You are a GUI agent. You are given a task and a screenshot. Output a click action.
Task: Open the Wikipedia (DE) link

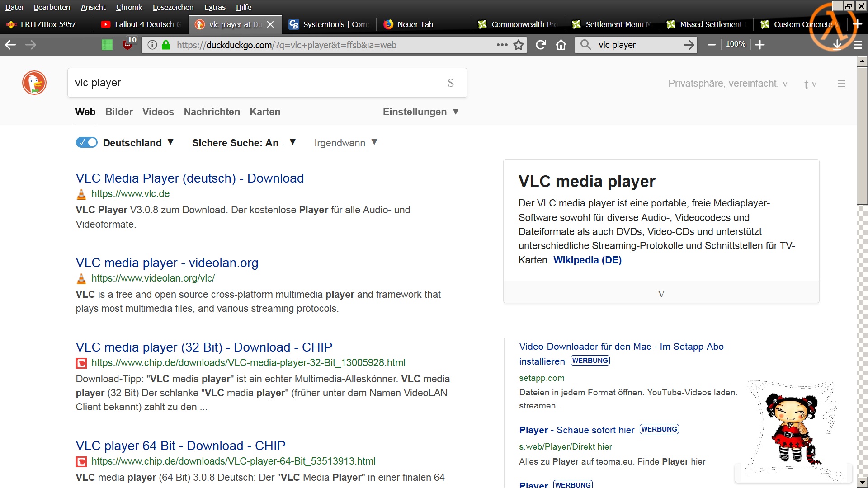pos(587,260)
